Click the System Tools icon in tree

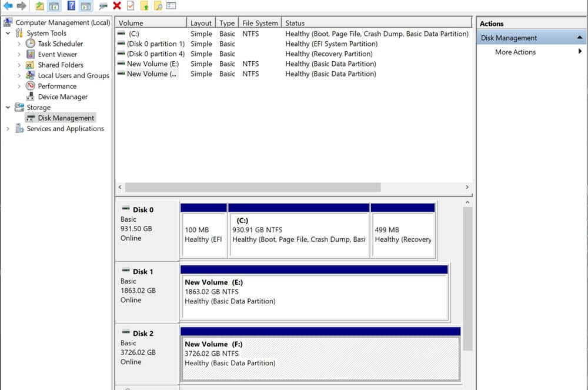(19, 33)
